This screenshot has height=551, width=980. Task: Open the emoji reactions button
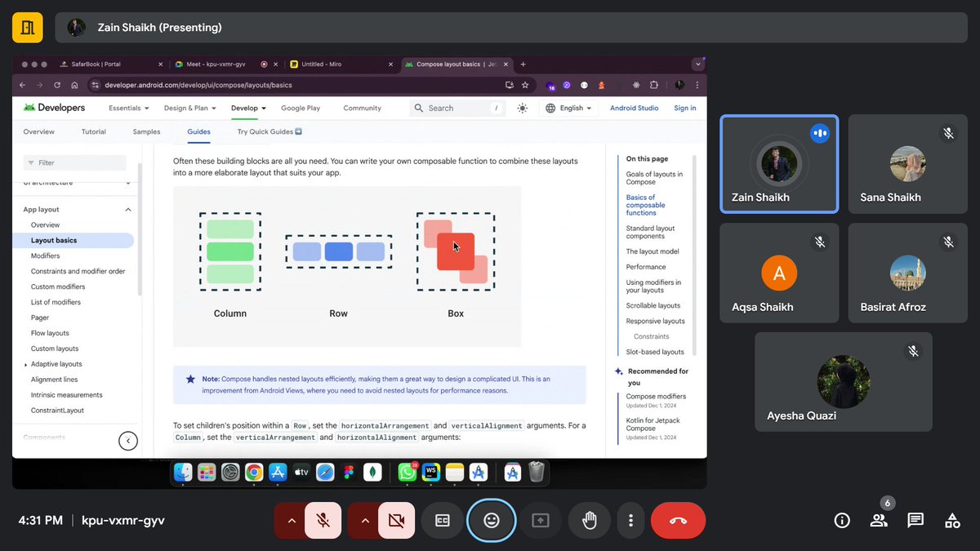pyautogui.click(x=492, y=520)
